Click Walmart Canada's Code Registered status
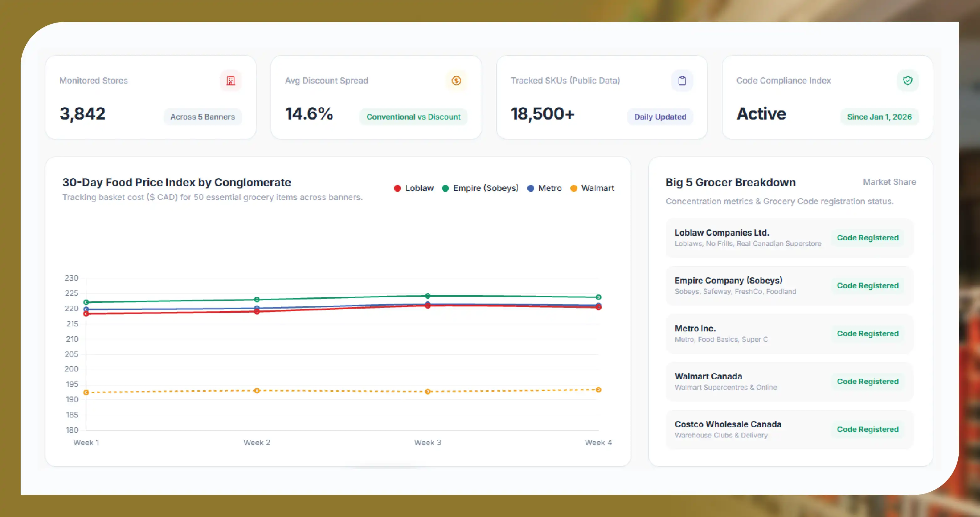The height and width of the screenshot is (517, 980). tap(867, 381)
